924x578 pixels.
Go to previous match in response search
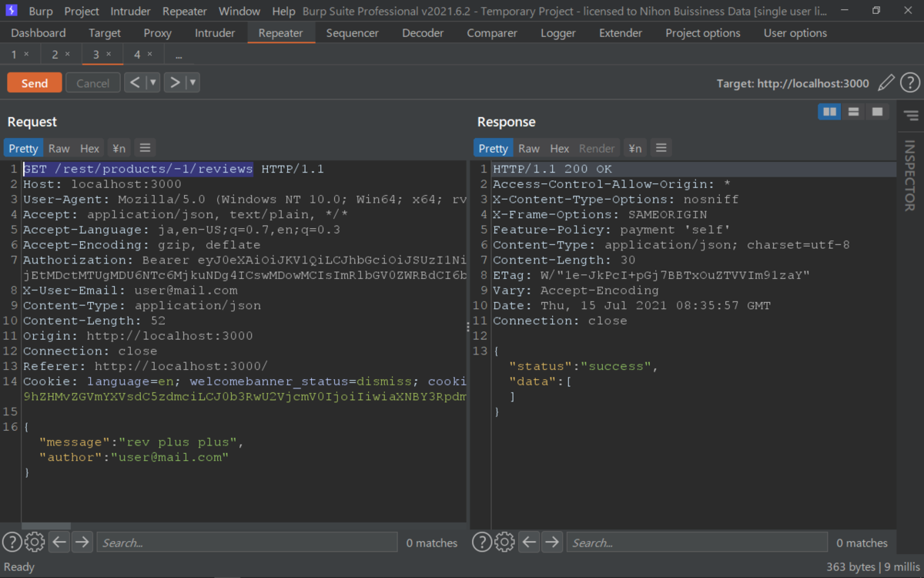pyautogui.click(x=529, y=542)
